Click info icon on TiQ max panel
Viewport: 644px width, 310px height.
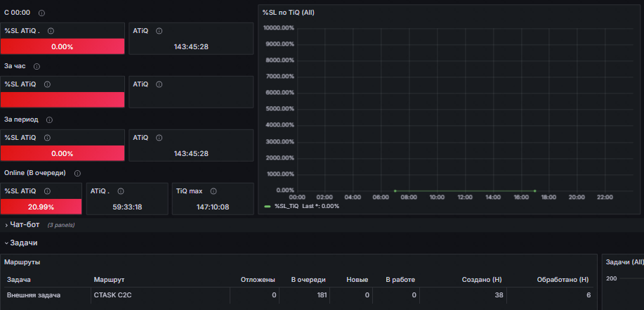[x=213, y=191]
